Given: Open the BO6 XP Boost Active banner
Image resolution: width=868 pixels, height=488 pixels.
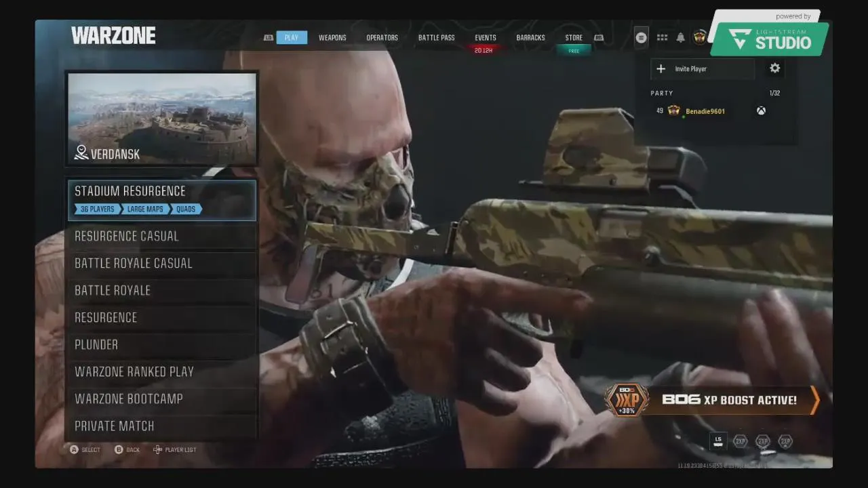Looking at the screenshot, I should point(712,400).
